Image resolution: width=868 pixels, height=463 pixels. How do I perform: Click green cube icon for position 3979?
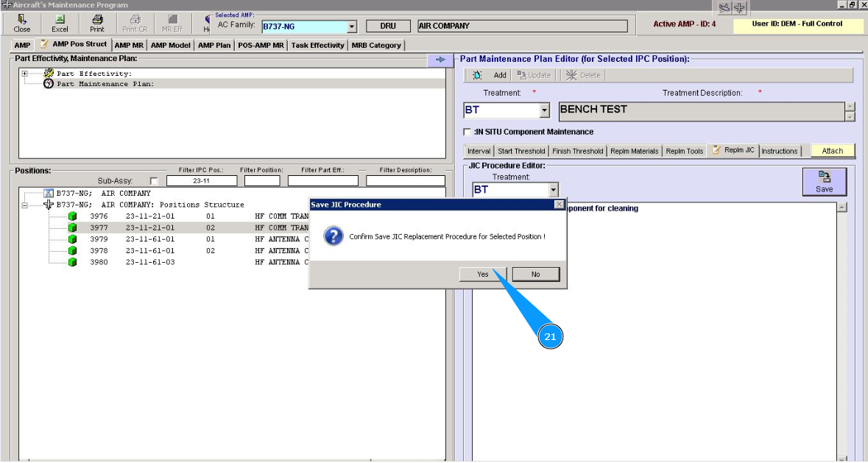pyautogui.click(x=73, y=239)
